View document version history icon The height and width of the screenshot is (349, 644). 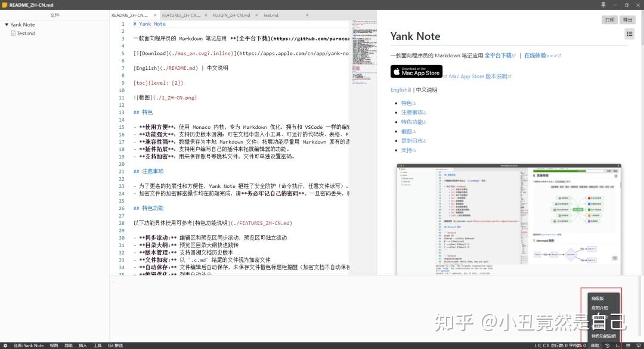607,345
